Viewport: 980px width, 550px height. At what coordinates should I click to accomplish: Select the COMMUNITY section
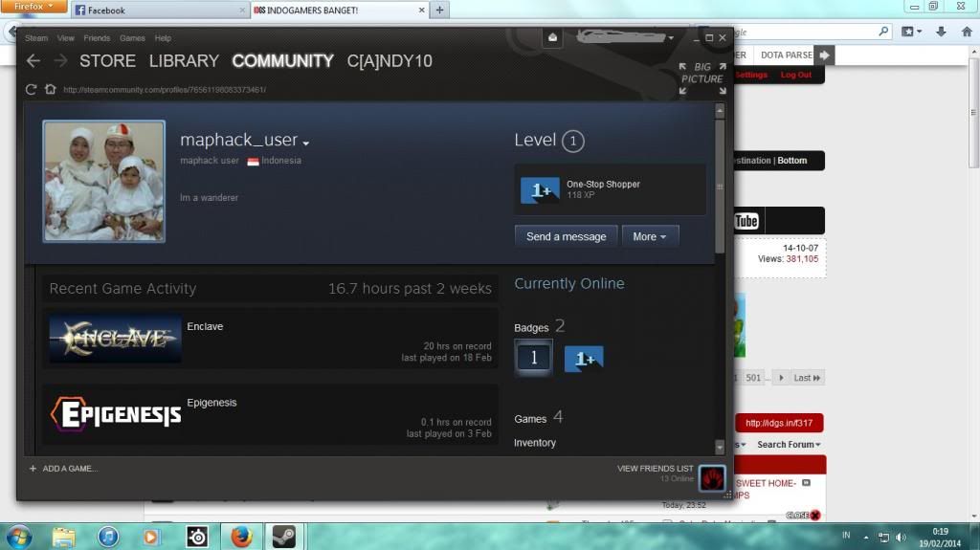click(282, 60)
